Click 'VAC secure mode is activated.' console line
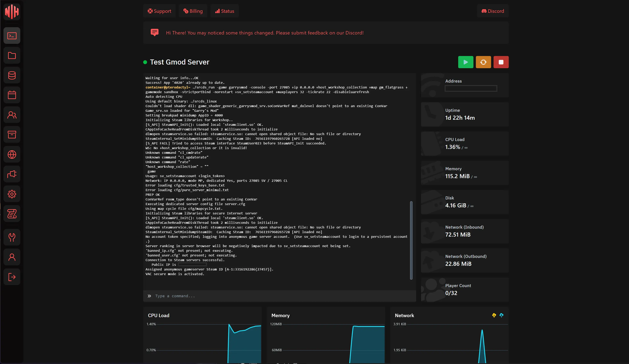This screenshot has height=364, width=629. tap(175, 274)
